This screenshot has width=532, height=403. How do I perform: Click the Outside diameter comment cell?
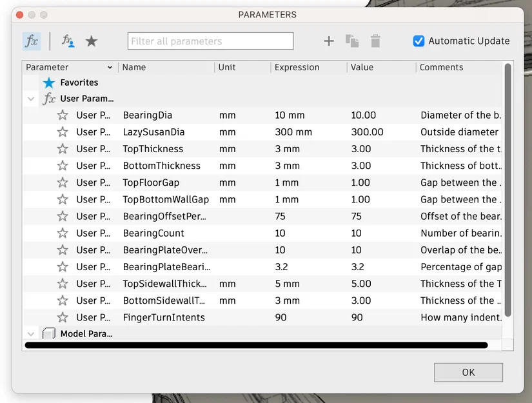click(459, 132)
